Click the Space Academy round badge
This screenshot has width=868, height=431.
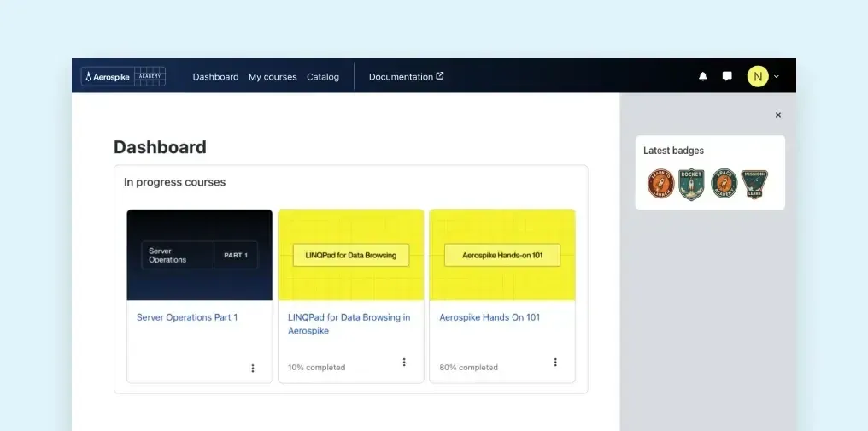point(724,184)
